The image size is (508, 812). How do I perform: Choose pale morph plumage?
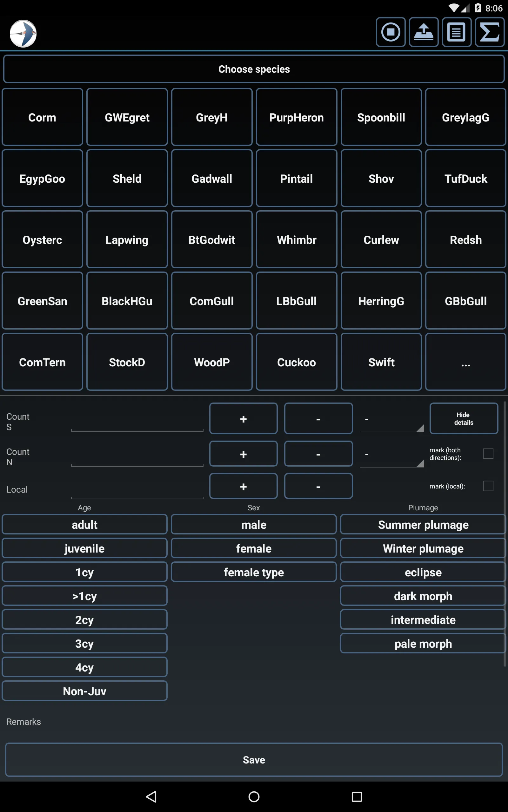(x=423, y=643)
